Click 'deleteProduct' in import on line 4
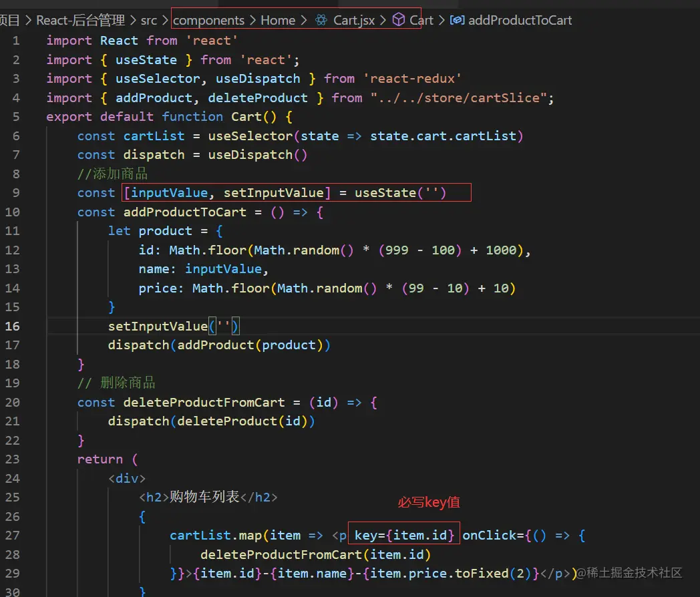The height and width of the screenshot is (597, 700). point(258,97)
